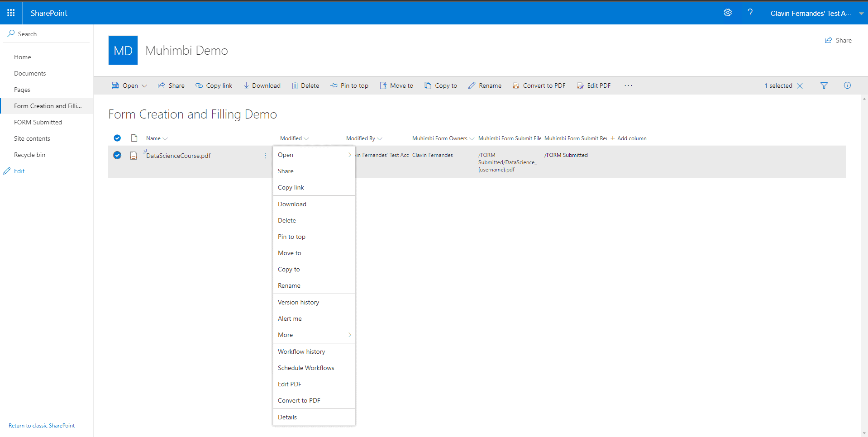Click the help question mark icon
The width and height of the screenshot is (868, 437).
point(750,13)
